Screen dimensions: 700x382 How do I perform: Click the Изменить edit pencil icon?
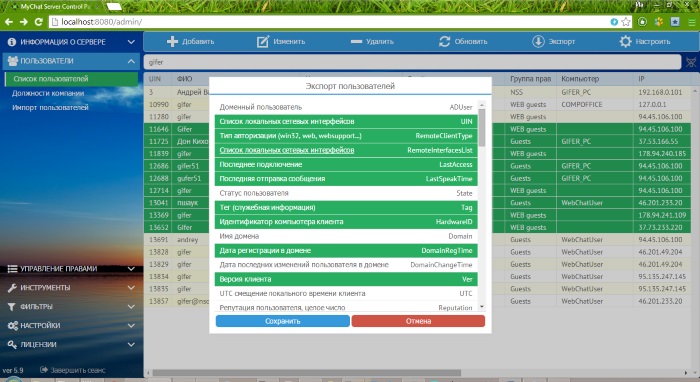click(263, 42)
